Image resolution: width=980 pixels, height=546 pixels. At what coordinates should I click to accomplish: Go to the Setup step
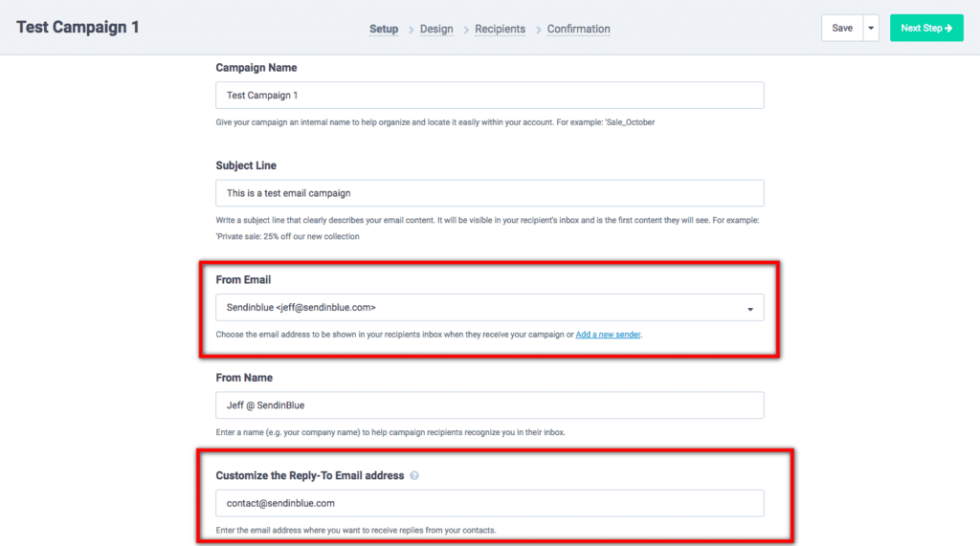point(384,29)
